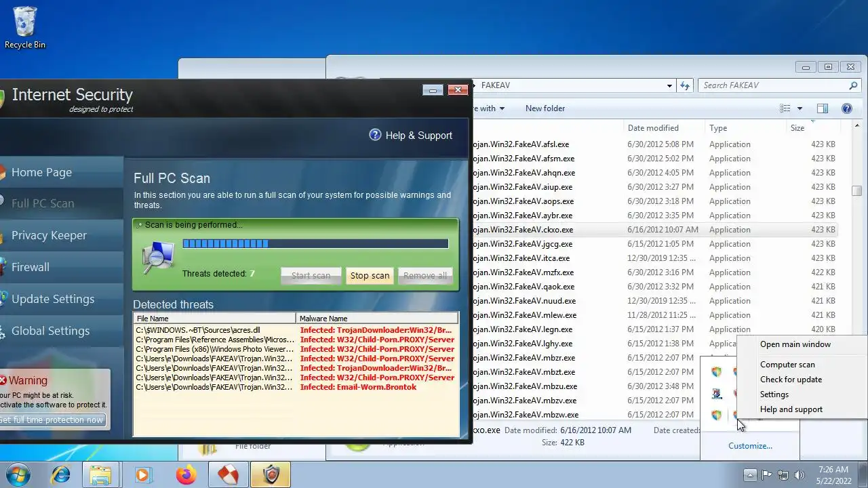868x488 pixels.
Task: Open Update Settings in sidebar
Action: point(61,299)
